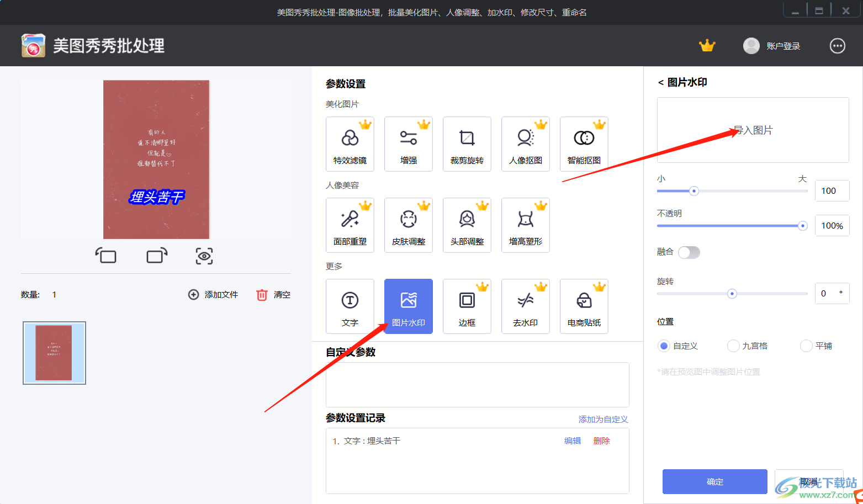
Task: Click the VIP crown icon in header
Action: click(707, 46)
